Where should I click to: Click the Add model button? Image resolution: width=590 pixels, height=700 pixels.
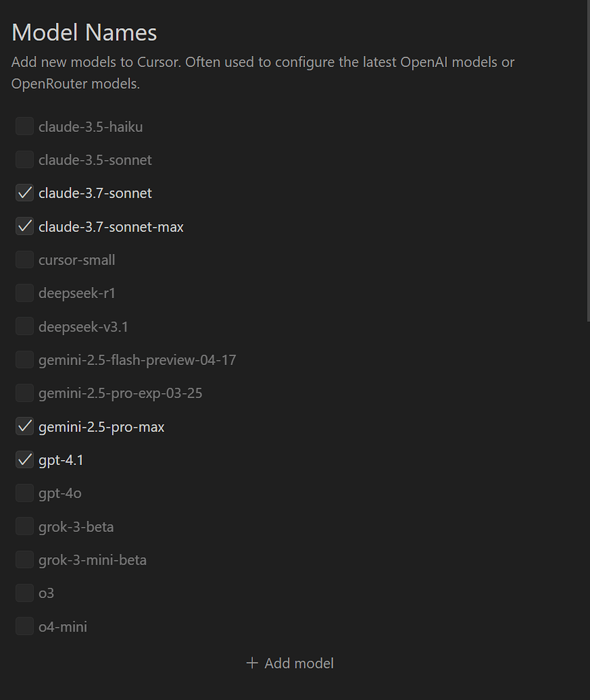289,662
